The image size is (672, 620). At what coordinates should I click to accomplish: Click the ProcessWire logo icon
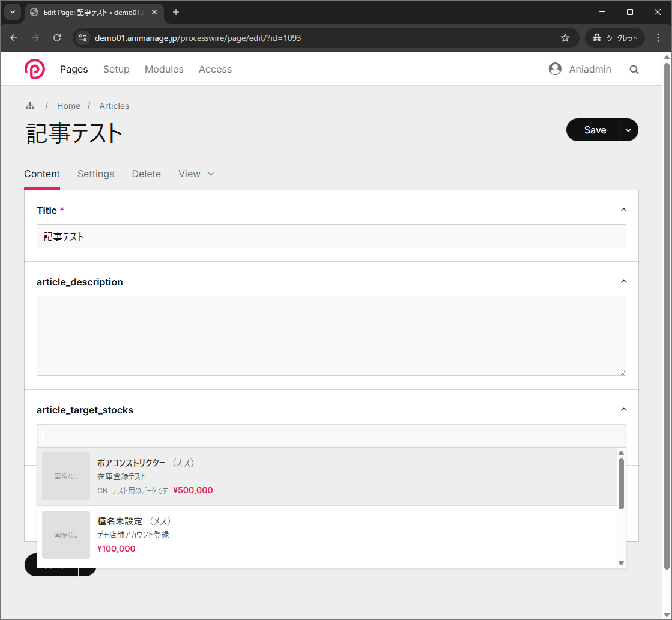click(35, 70)
